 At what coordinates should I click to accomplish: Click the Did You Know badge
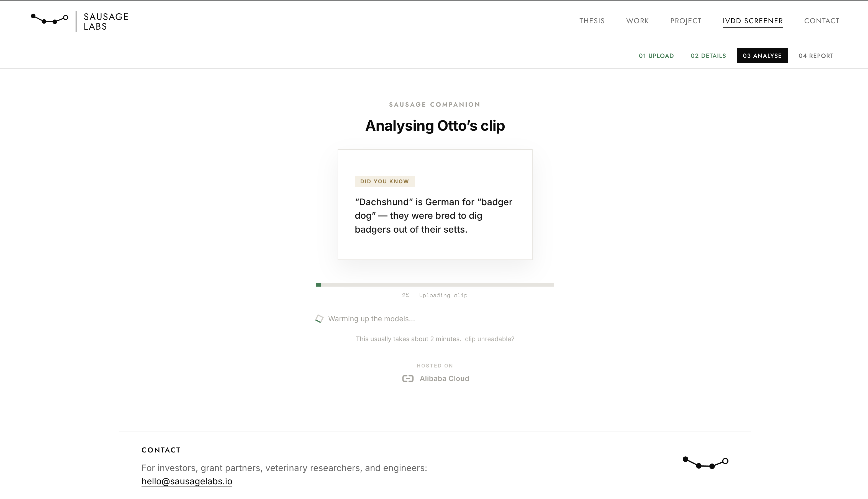tap(384, 182)
